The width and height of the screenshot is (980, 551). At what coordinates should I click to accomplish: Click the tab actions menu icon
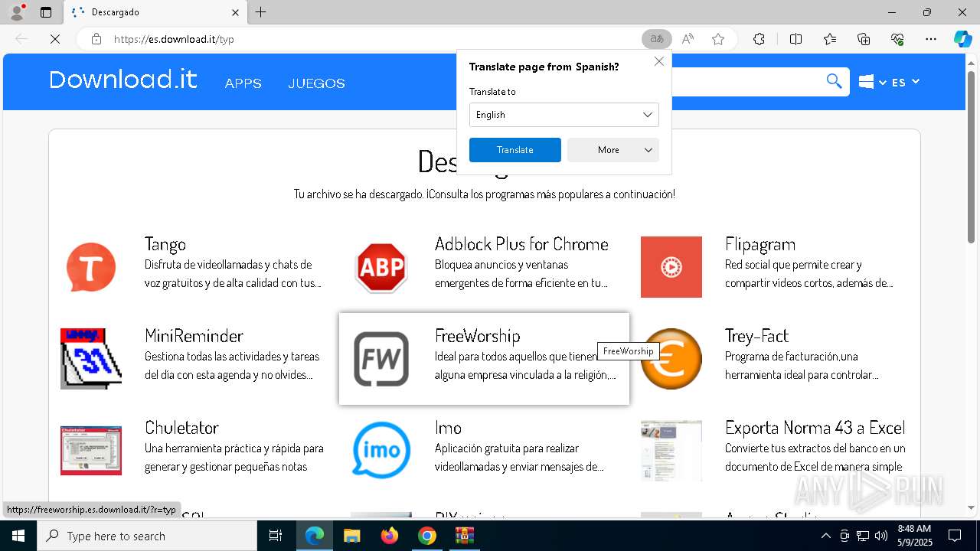(x=46, y=12)
